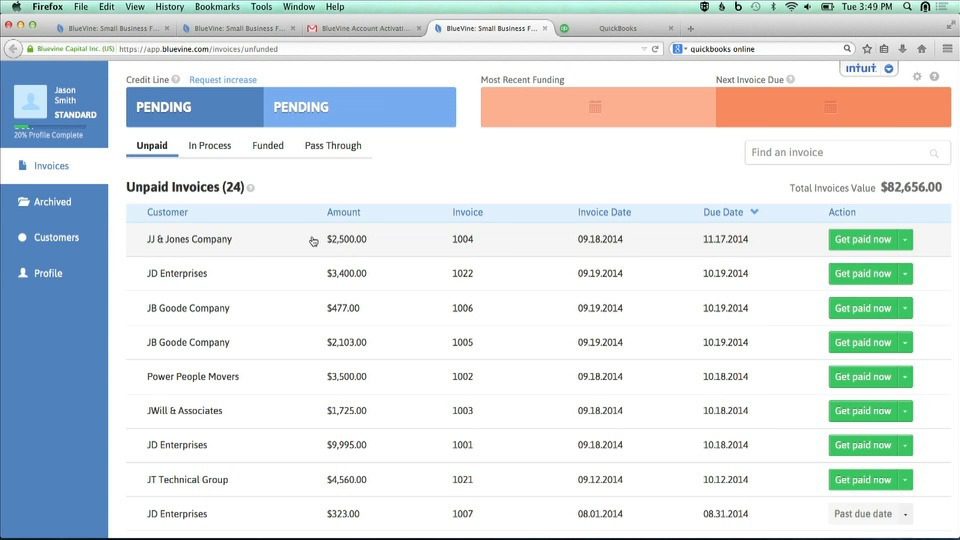960x540 pixels.
Task: Switch to the In Process tab
Action: click(209, 146)
